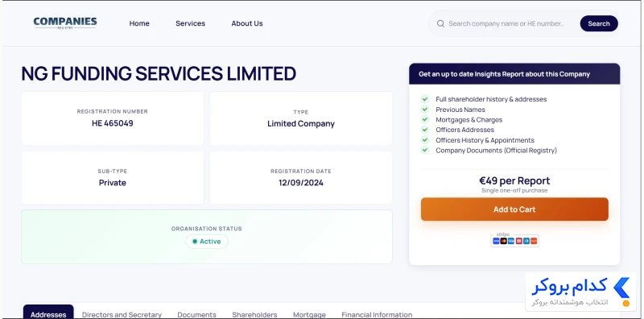This screenshot has height=319, width=644.
Task: Click checkmark beside Mortgages & Charges
Action: point(425,119)
